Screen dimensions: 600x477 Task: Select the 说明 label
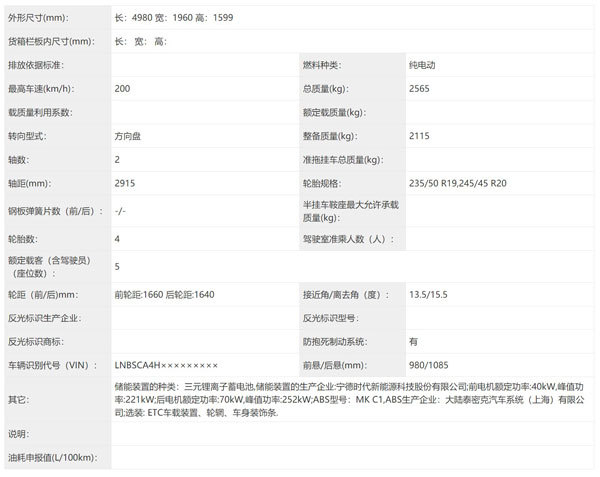[19, 434]
